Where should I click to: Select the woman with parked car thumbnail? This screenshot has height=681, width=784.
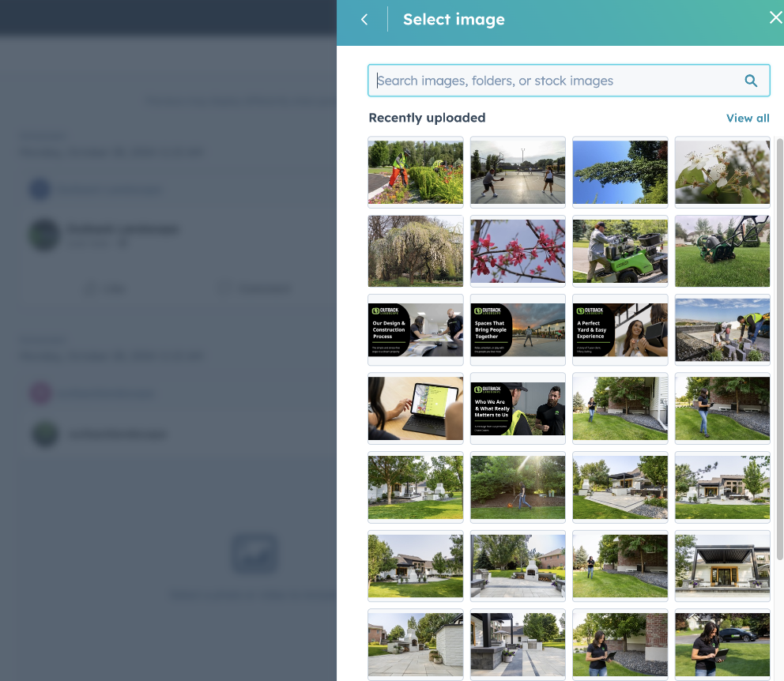pos(722,645)
